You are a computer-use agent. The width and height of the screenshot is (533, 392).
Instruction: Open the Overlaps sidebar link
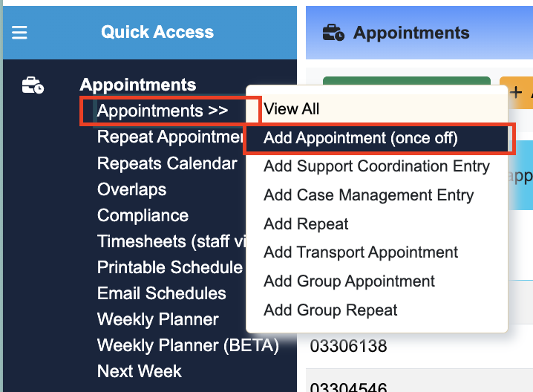tap(131, 189)
